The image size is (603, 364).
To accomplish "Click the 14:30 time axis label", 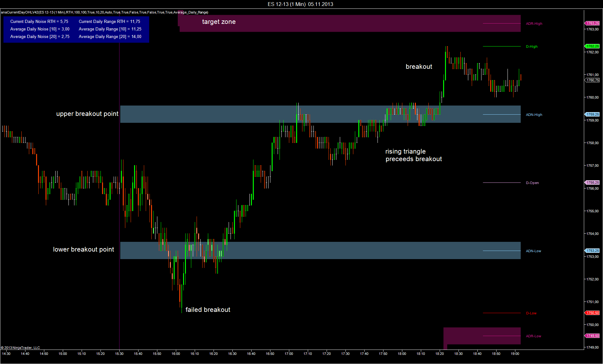I will tap(6, 354).
